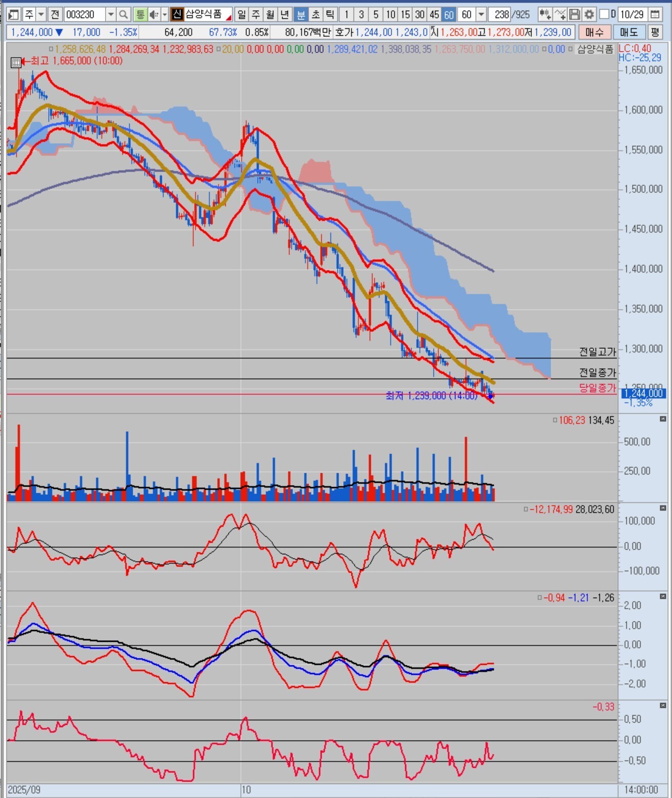The width and height of the screenshot is (672, 798).
Task: Choose the 30-minute interval button
Action: point(420,14)
